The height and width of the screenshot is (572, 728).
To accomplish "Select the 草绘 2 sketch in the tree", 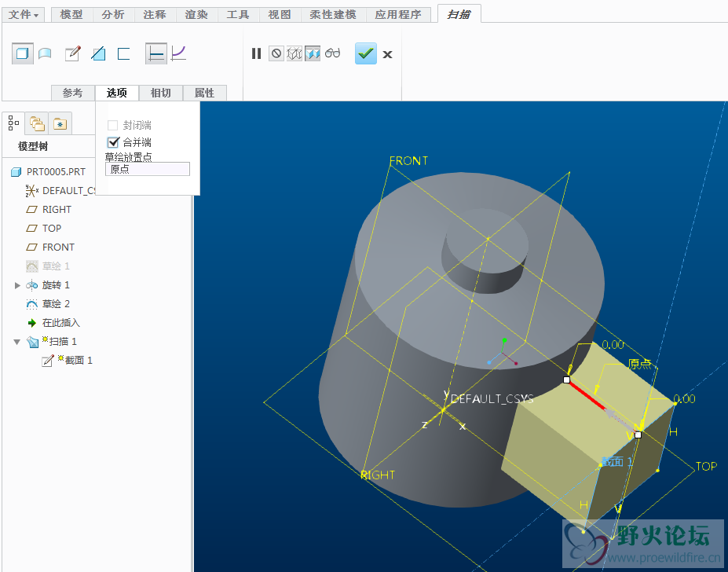I will pyautogui.click(x=48, y=304).
